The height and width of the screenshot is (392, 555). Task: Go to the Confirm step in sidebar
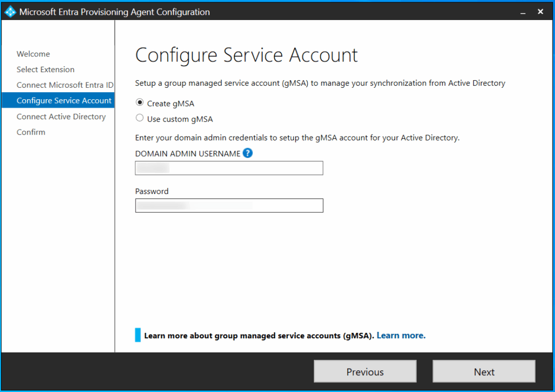coord(31,132)
